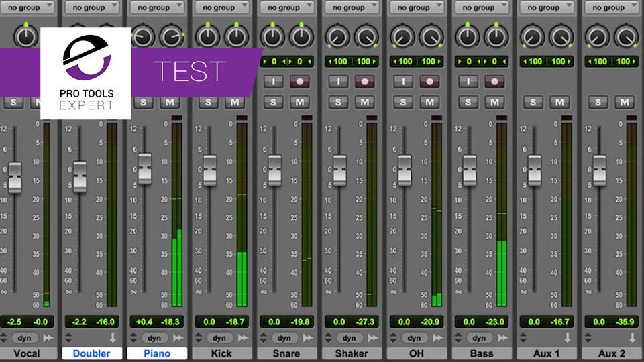The width and height of the screenshot is (644, 362).
Task: Click the left pan knob on Shaker
Action: [x=337, y=37]
